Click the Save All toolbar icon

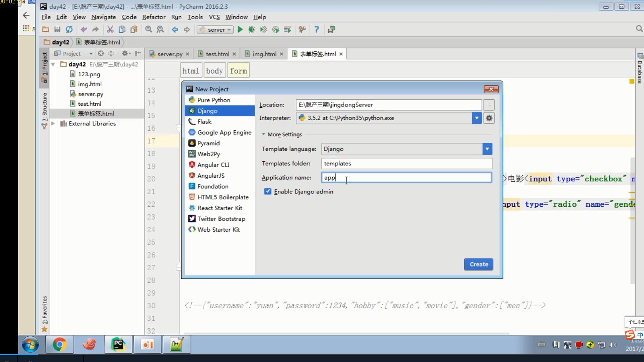click(57, 29)
